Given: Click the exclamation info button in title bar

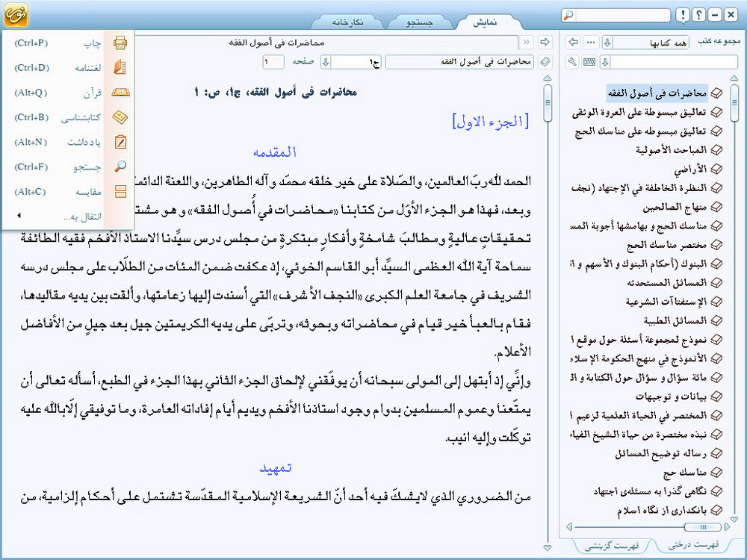Looking at the screenshot, I should 683,15.
